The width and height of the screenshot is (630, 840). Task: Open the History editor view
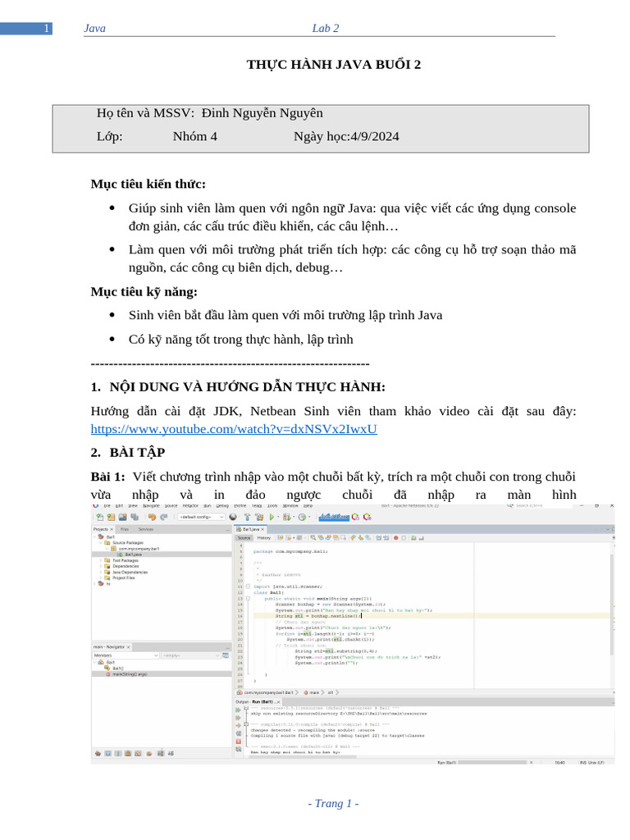(263, 538)
